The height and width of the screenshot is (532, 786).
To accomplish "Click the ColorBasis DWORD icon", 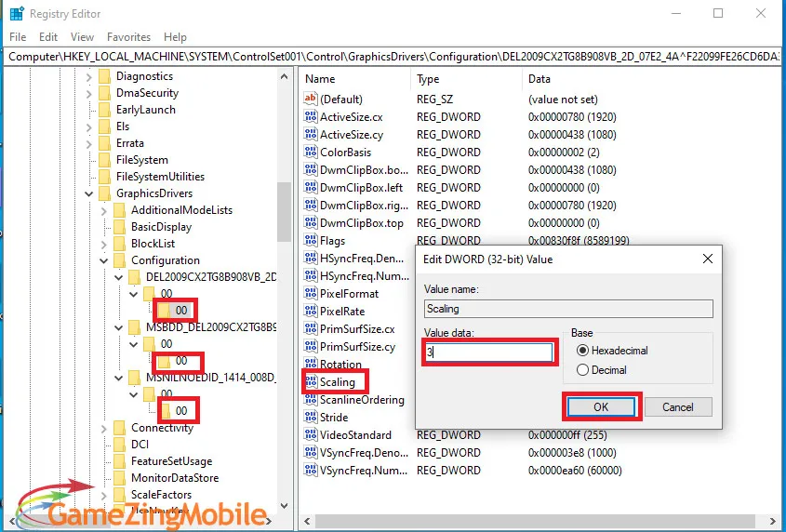I will (311, 152).
